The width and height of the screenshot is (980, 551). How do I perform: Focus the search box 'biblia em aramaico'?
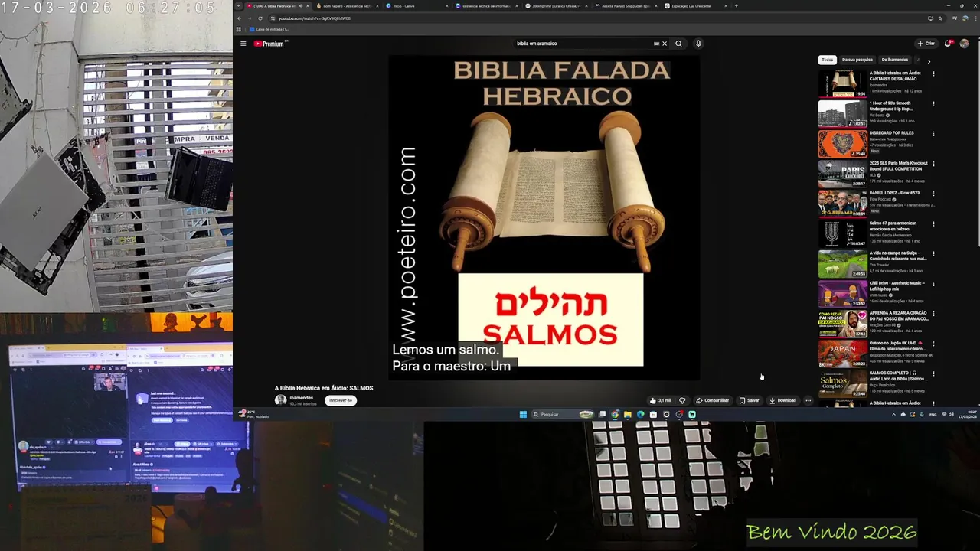pos(582,44)
